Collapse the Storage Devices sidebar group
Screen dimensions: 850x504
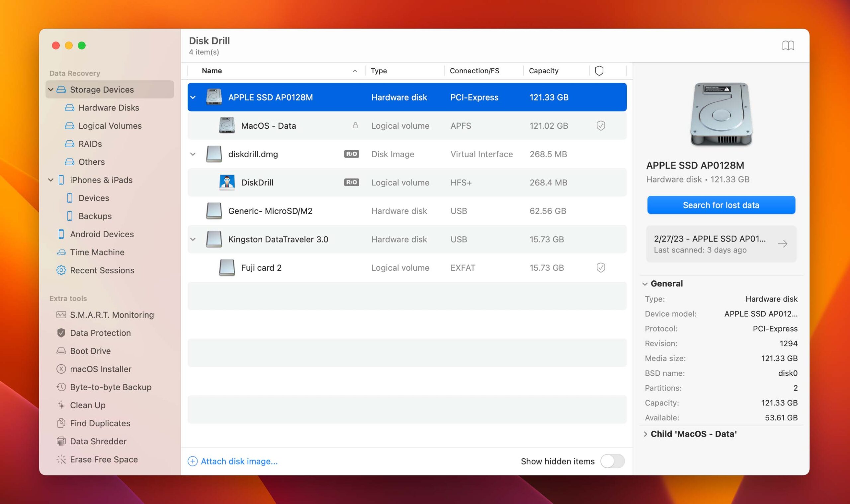pos(51,89)
